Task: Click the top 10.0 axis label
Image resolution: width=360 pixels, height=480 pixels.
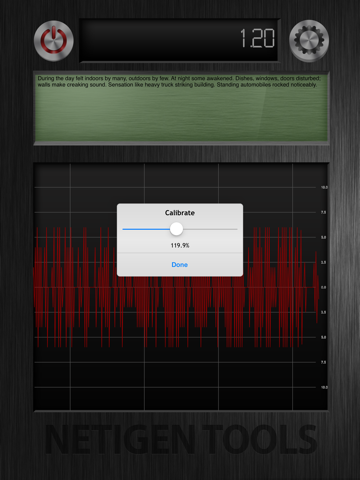Action: [324, 187]
